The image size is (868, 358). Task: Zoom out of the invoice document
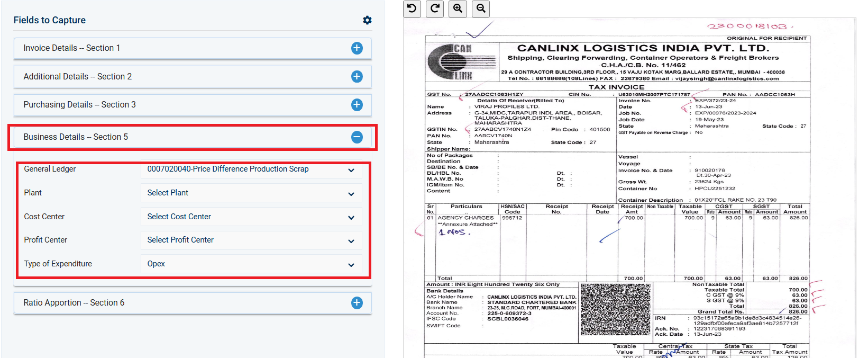(481, 8)
